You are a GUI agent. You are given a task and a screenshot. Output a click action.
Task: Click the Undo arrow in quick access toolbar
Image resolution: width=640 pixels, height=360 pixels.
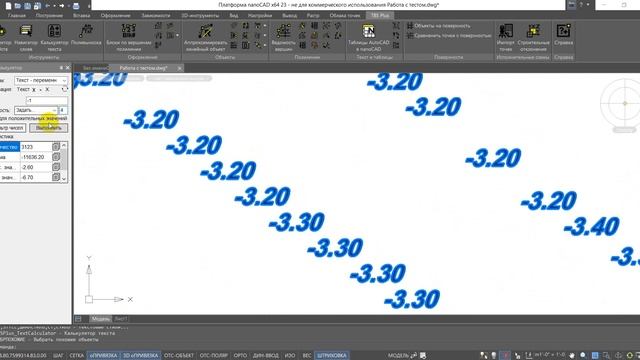click(x=48, y=6)
